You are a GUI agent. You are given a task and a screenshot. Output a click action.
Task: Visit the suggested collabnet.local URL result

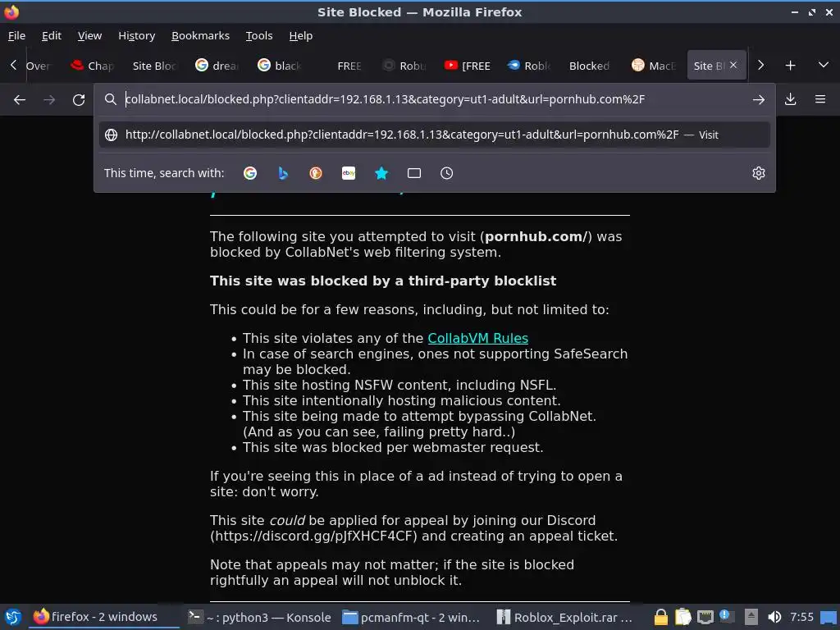click(x=435, y=135)
